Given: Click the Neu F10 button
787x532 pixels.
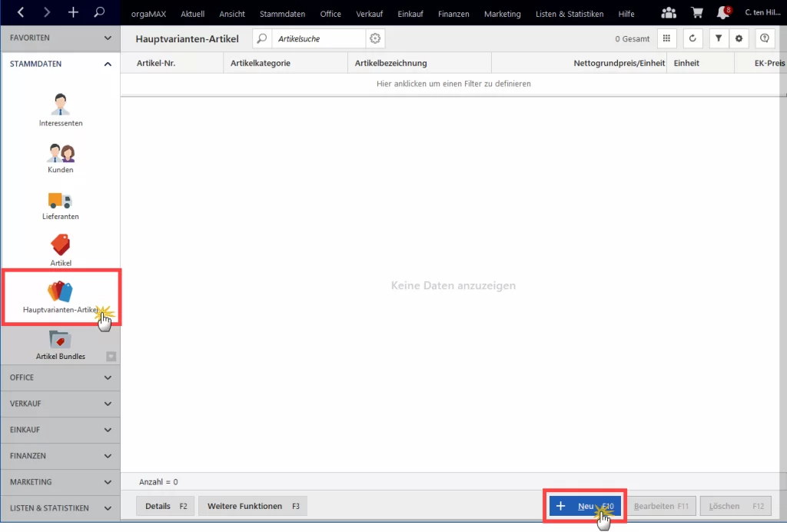Looking at the screenshot, I should pyautogui.click(x=585, y=506).
